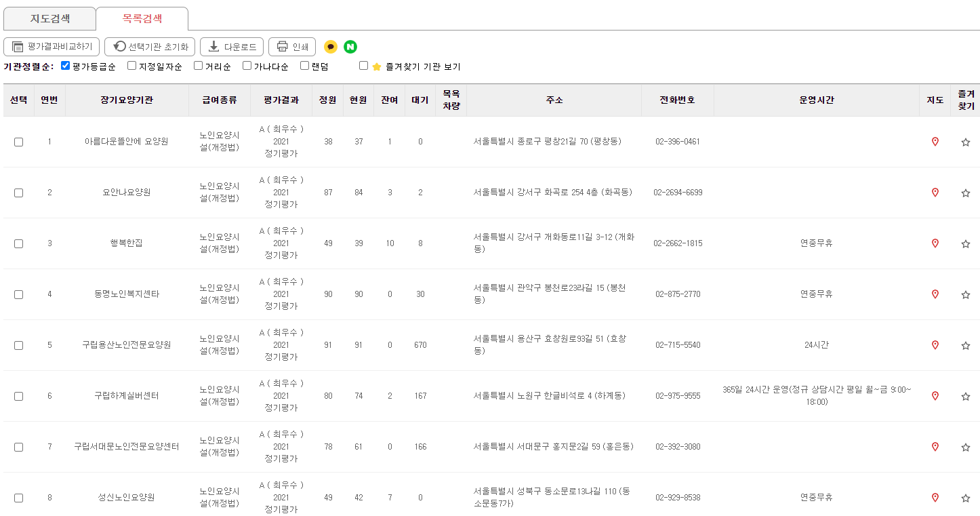Screen dimensions: 980x516
Task: Open map pin for 행복한집
Action: tap(935, 243)
